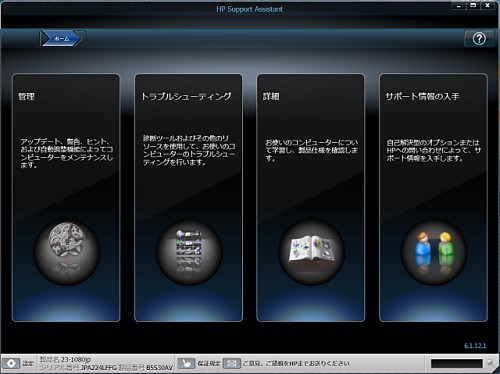Click the product name 23-1080jp text
The width and height of the screenshot is (500, 374).
pos(76,359)
